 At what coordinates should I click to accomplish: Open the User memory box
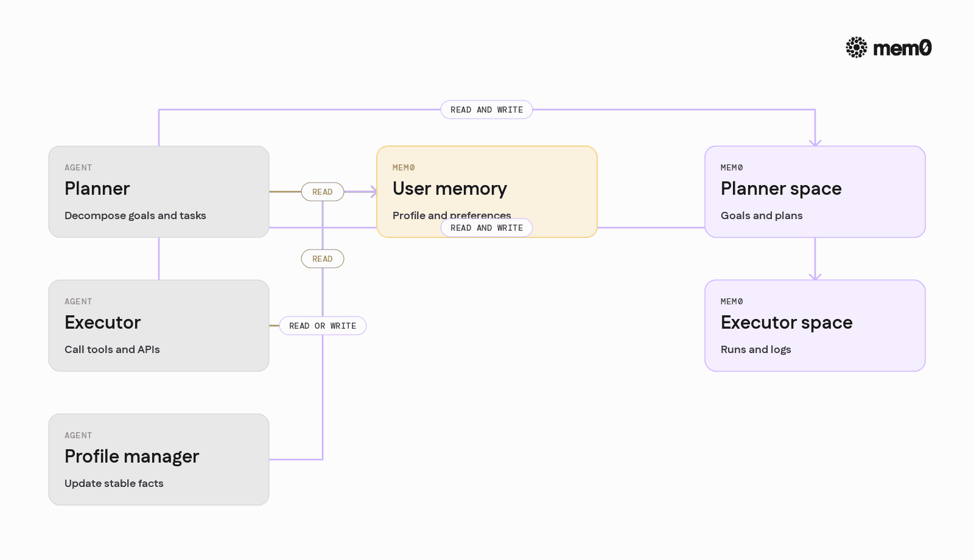click(x=487, y=192)
